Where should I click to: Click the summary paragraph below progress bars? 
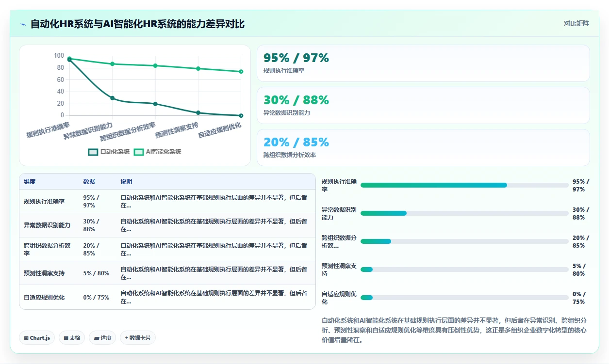point(455,330)
